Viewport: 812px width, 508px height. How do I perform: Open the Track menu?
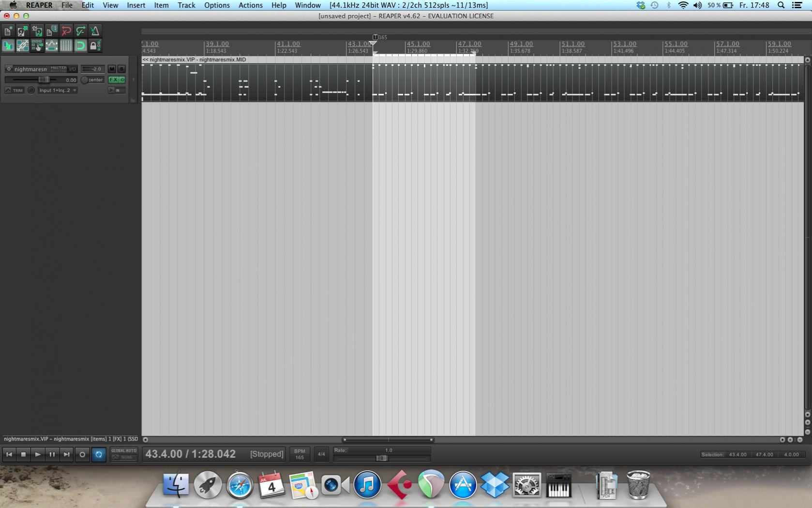click(x=186, y=5)
